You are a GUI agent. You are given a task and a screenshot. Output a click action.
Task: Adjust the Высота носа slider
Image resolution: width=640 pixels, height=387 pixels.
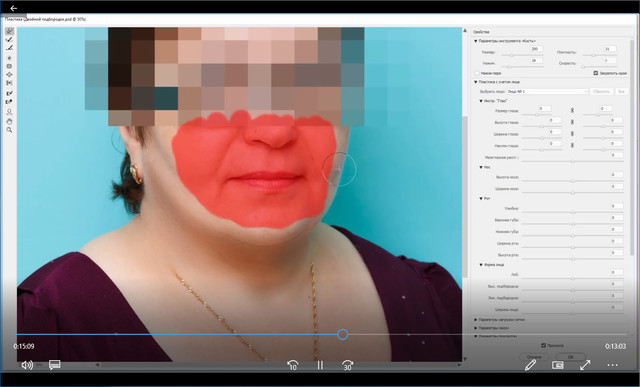(x=573, y=181)
